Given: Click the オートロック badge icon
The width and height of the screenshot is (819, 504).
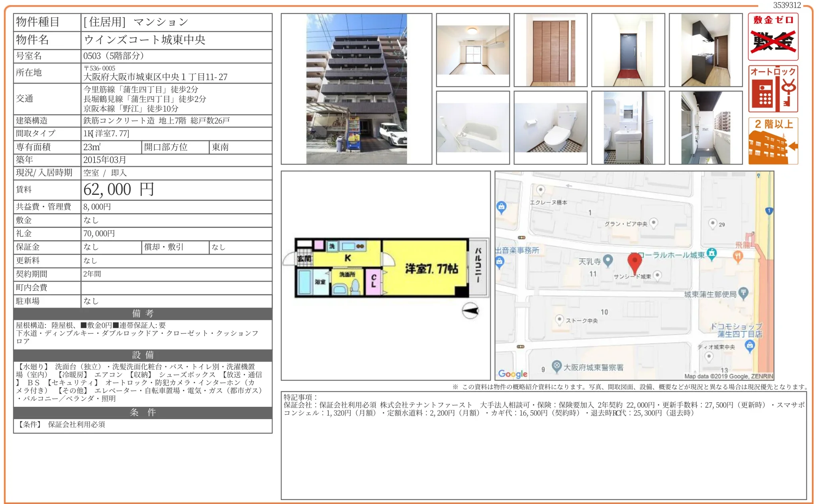Looking at the screenshot, I should [x=773, y=89].
